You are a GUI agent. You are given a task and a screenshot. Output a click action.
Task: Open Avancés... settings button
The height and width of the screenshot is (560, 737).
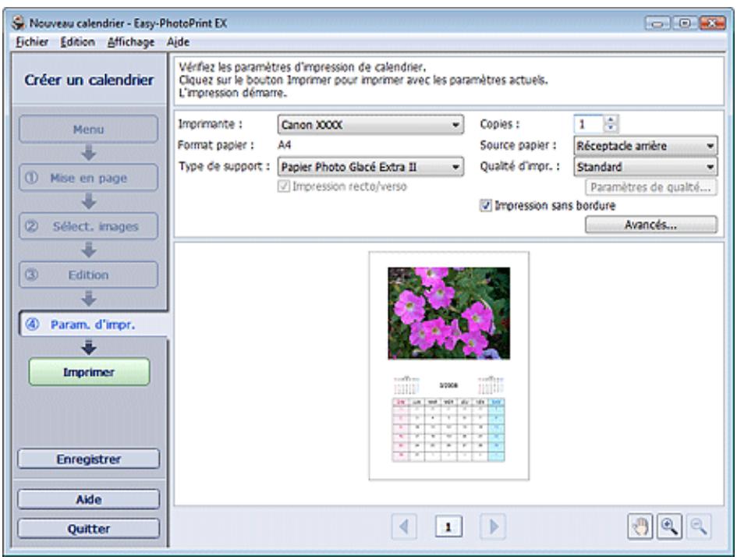[651, 225]
